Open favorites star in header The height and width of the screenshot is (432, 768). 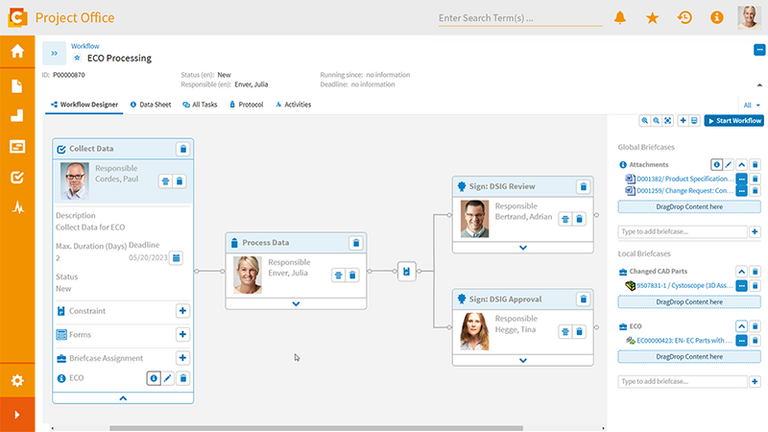pos(652,18)
